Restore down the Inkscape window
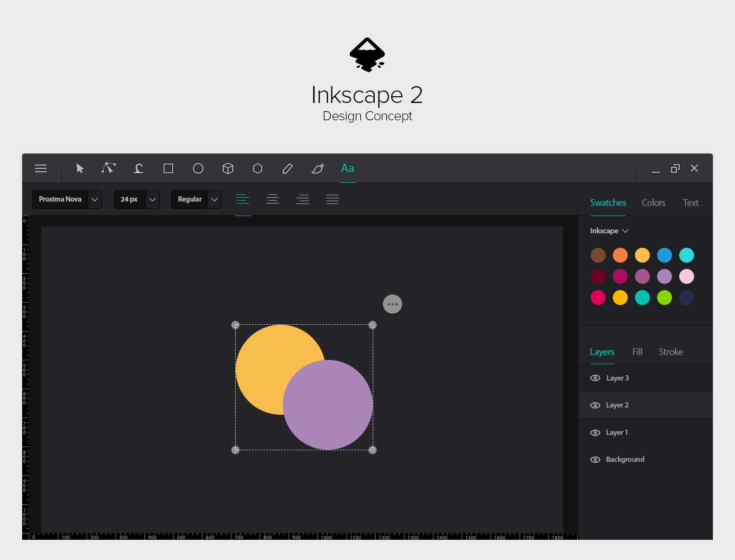 coord(675,168)
